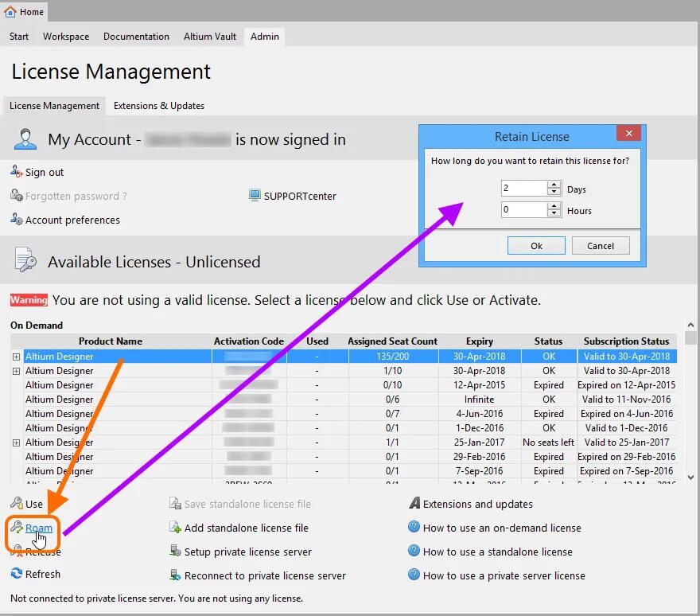
Task: Click the Setup private license server icon
Action: coord(175,551)
